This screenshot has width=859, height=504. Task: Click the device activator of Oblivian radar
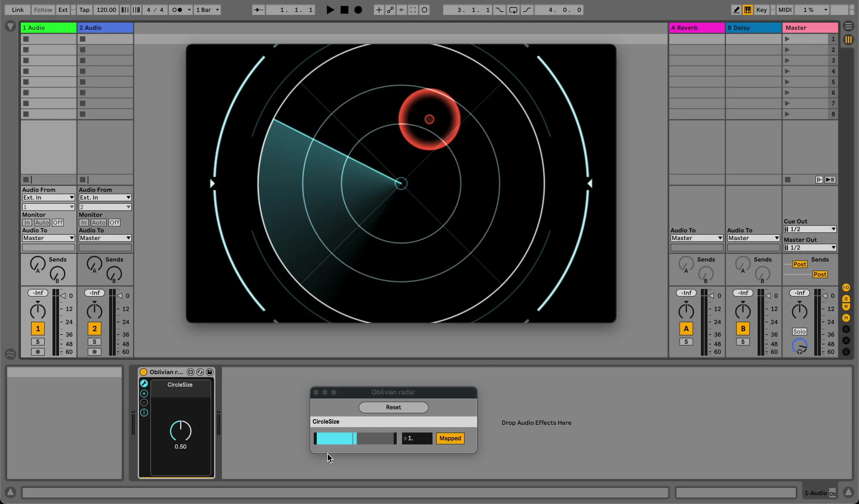click(143, 372)
